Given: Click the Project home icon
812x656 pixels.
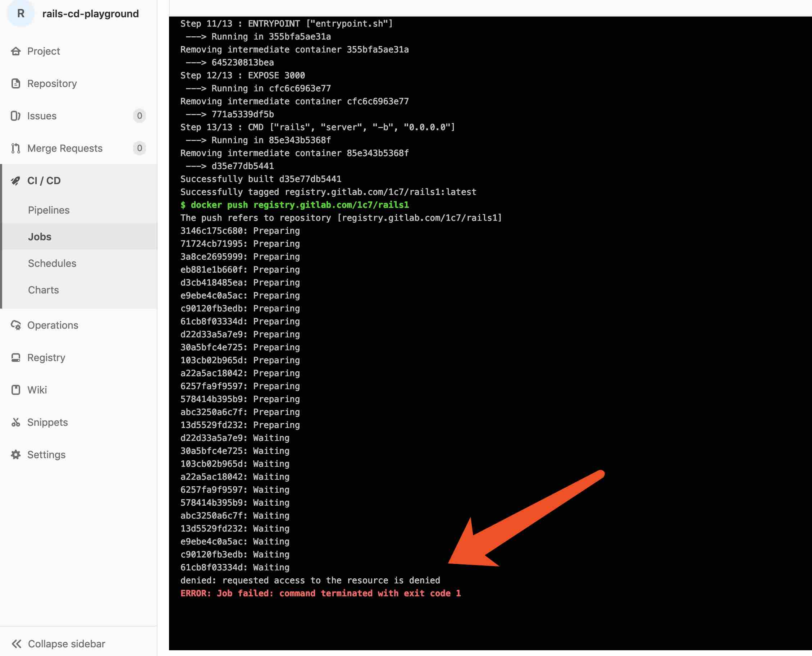Looking at the screenshot, I should tap(15, 51).
